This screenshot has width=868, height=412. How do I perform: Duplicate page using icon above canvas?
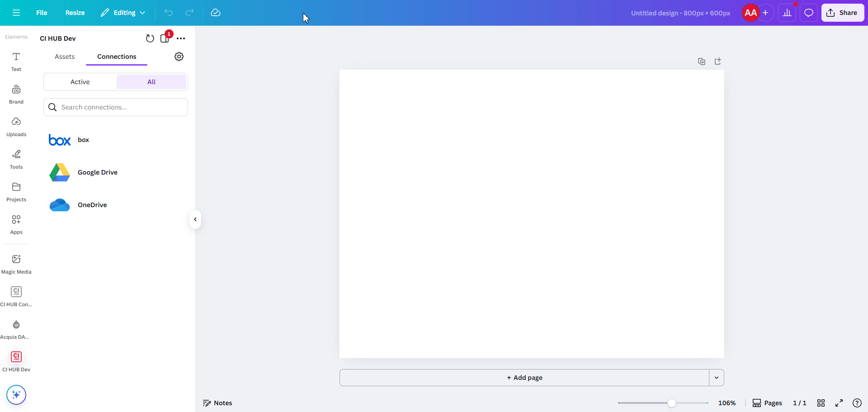coord(702,62)
